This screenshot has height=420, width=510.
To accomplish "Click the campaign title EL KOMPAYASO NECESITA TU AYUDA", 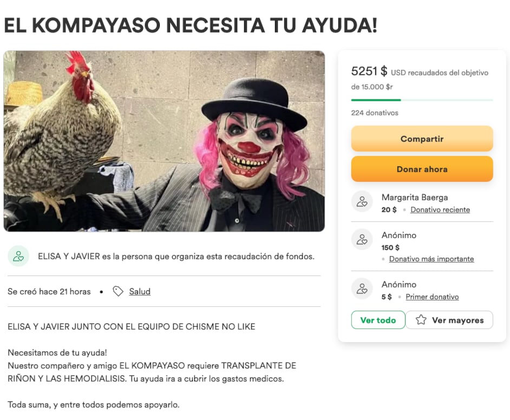I will click(x=191, y=25).
